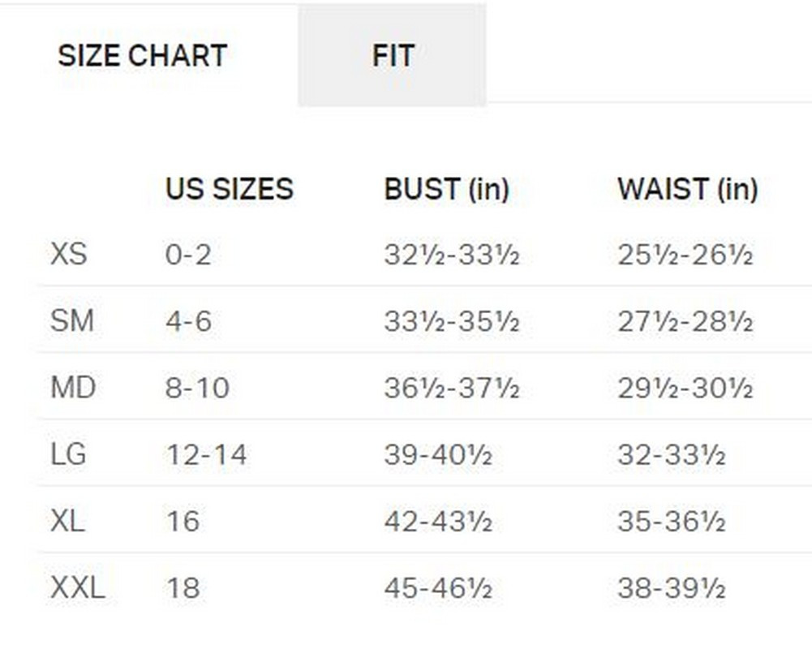Select the SM row label
Image resolution: width=812 pixels, height=653 pixels.
(x=71, y=322)
